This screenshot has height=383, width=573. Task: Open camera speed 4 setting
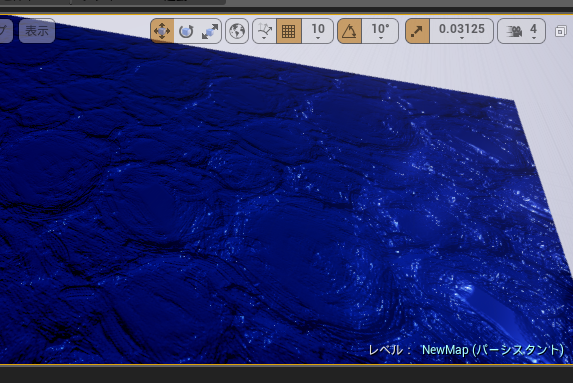point(521,31)
